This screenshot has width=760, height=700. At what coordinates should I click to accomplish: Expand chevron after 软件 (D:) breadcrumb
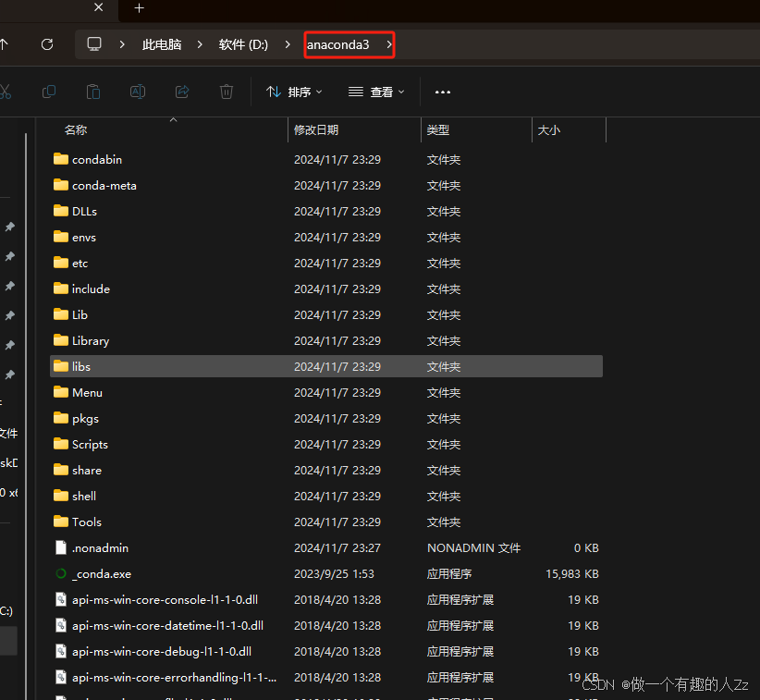(x=288, y=44)
